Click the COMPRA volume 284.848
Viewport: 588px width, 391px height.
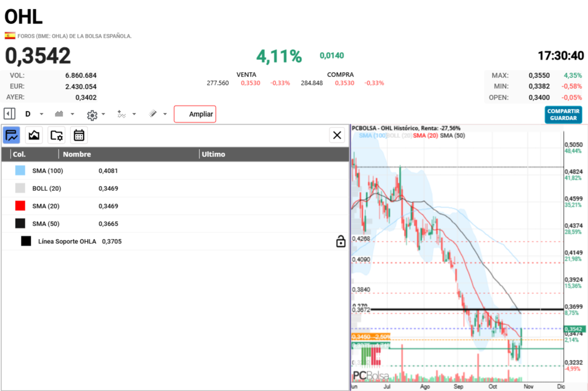tap(312, 83)
